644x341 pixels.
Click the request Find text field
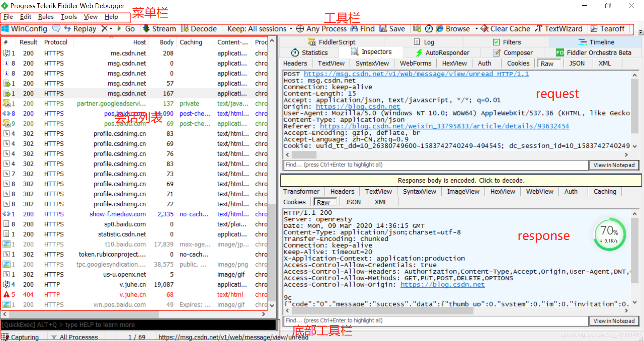click(436, 165)
